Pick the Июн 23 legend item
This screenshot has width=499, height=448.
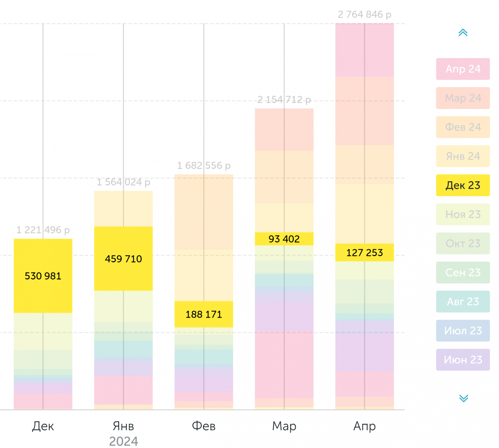click(x=463, y=360)
